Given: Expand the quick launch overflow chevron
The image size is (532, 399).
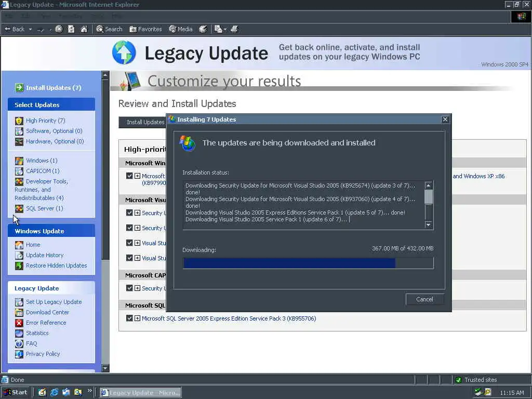Looking at the screenshot, I should (x=89, y=391).
